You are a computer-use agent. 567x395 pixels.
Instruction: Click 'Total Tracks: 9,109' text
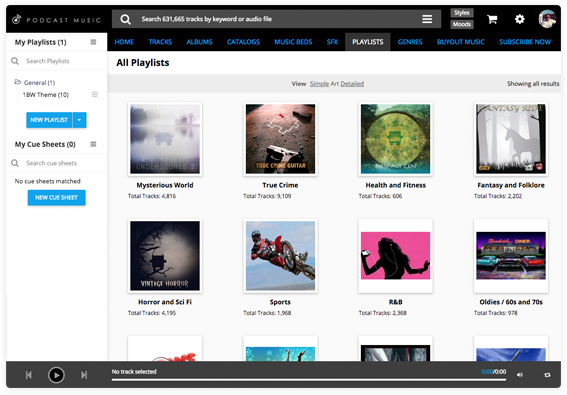tap(267, 196)
